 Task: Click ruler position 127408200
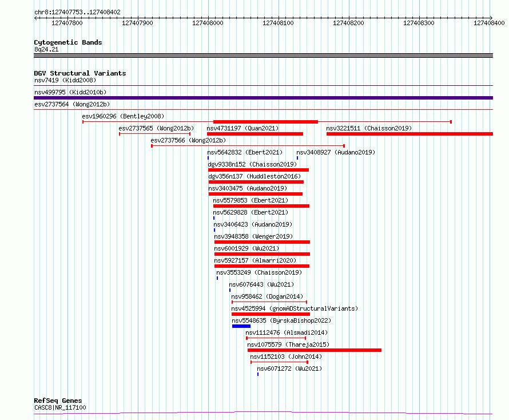(x=349, y=23)
